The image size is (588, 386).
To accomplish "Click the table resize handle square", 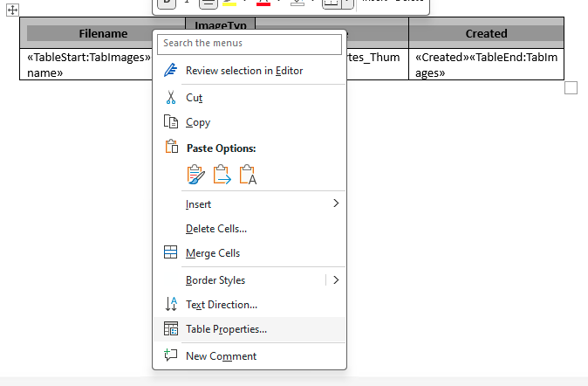I will [571, 87].
